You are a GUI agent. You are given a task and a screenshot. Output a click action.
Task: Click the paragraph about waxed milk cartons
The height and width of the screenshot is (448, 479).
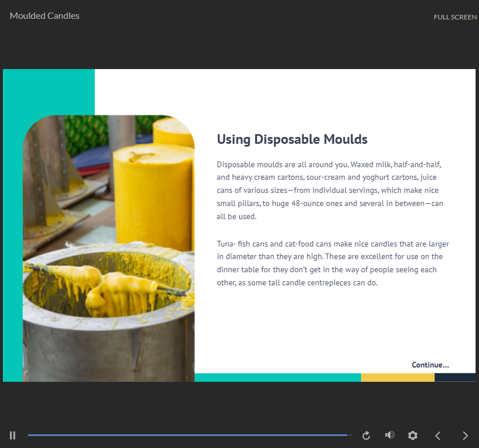(x=330, y=191)
